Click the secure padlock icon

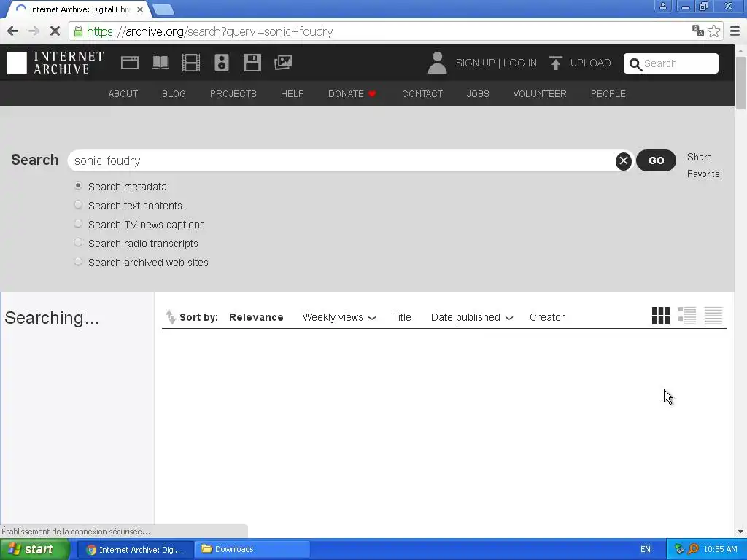point(78,31)
